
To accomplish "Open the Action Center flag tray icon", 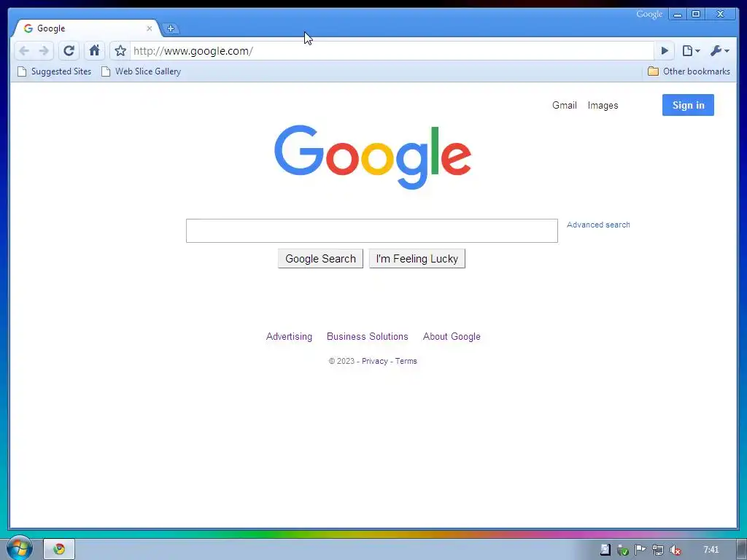I will pos(640,550).
